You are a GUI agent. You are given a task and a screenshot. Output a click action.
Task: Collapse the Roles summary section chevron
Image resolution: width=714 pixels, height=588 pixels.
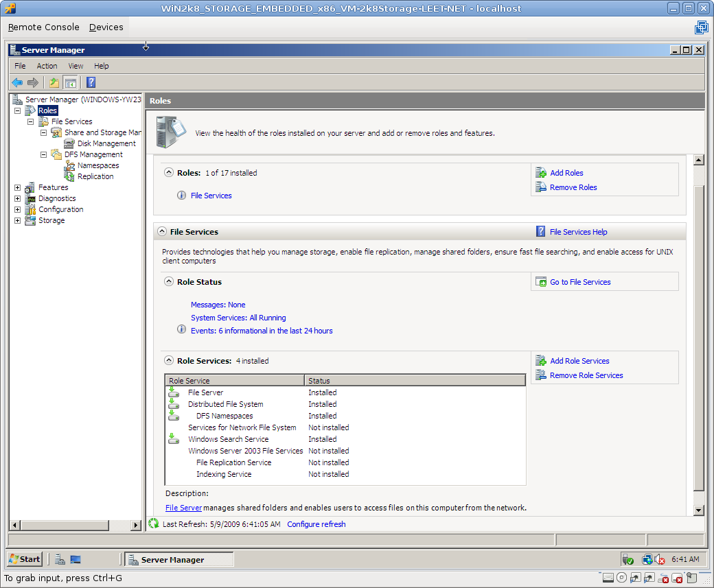pyautogui.click(x=169, y=173)
